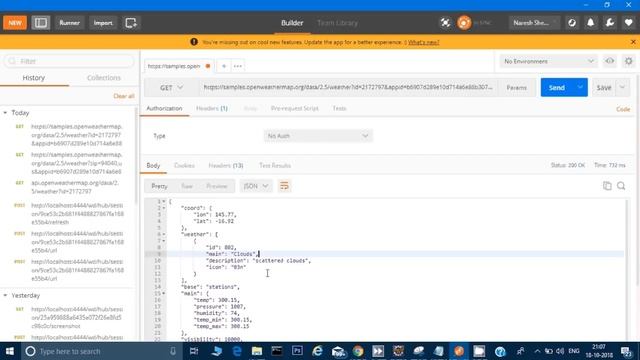Viewport: 640px width, 360px height.
Task: Open the Save dropdown arrow
Action: point(622,87)
